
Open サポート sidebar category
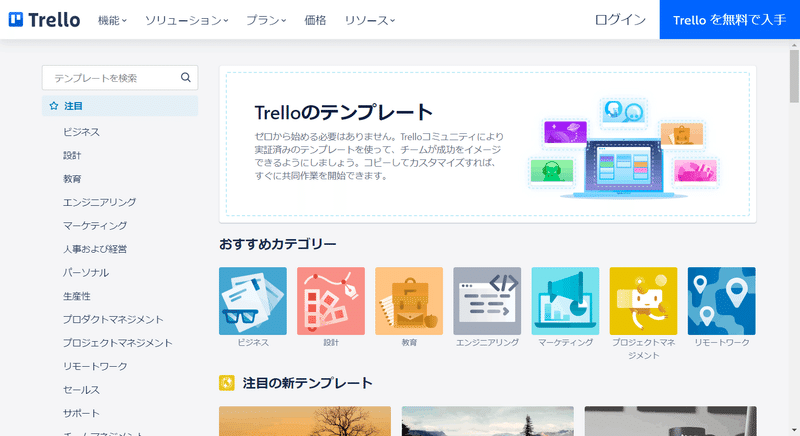(x=81, y=414)
